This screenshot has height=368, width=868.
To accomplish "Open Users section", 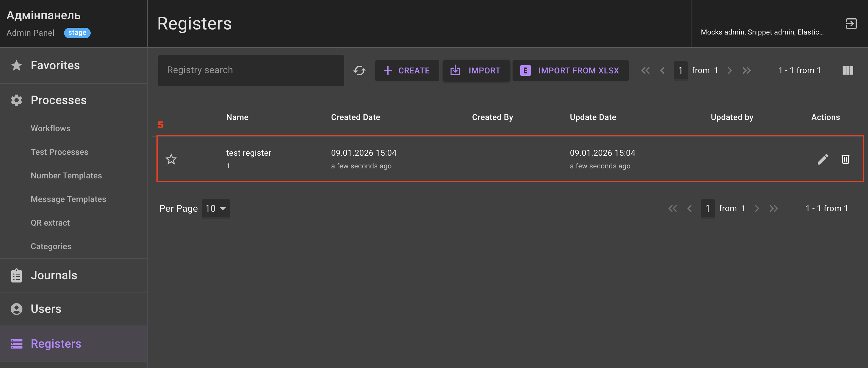I will click(x=74, y=309).
